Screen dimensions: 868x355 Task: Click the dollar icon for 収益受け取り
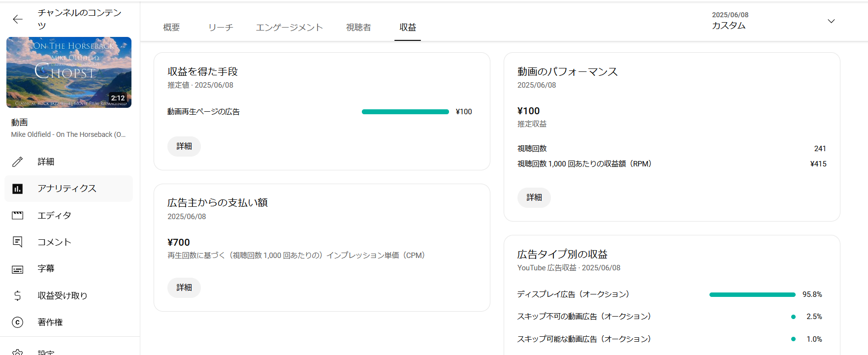(x=18, y=295)
